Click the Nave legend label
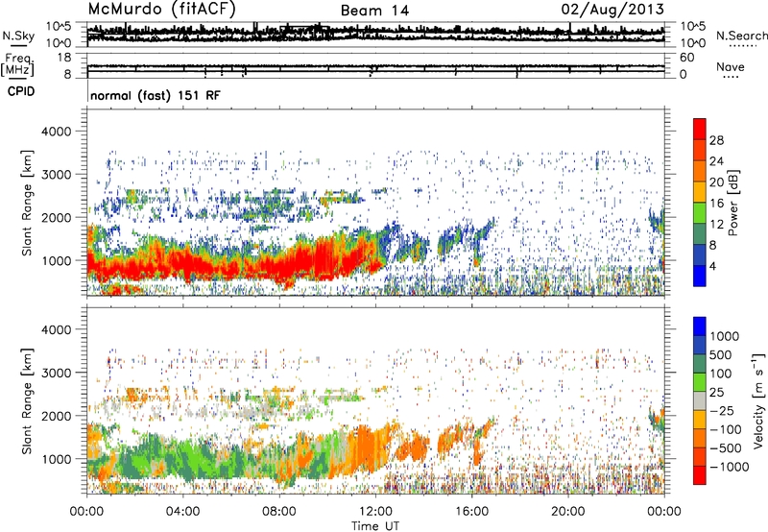768x532 pixels. click(731, 67)
